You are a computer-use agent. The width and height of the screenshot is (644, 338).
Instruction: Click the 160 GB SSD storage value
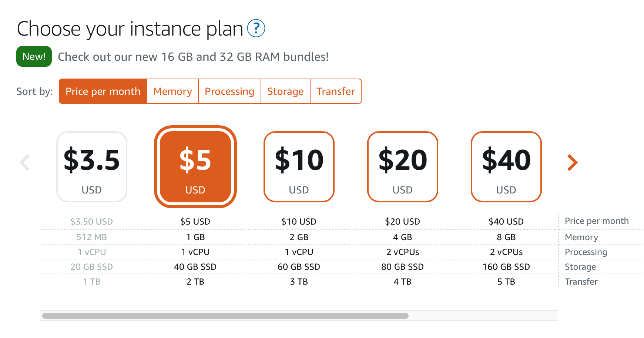point(506,267)
